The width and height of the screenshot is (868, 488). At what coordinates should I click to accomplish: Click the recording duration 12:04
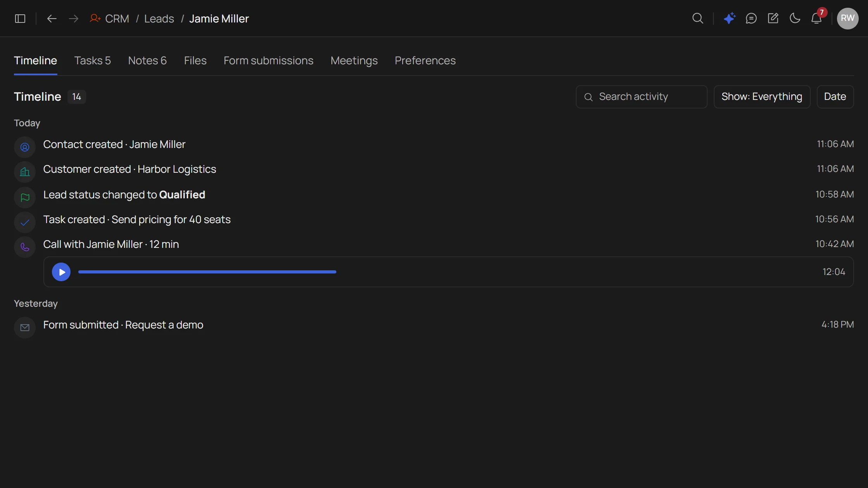point(834,272)
